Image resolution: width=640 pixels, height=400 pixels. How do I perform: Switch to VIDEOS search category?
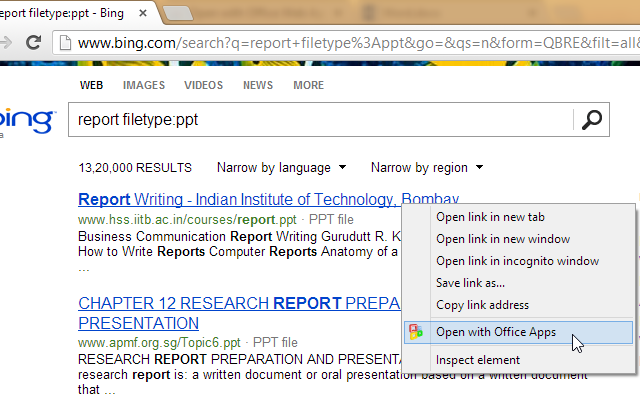click(x=203, y=85)
